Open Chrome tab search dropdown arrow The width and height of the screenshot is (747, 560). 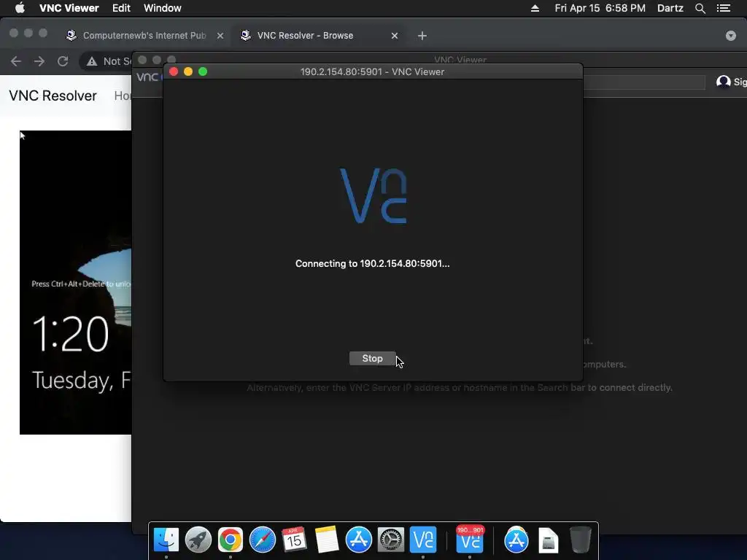[x=731, y=36]
